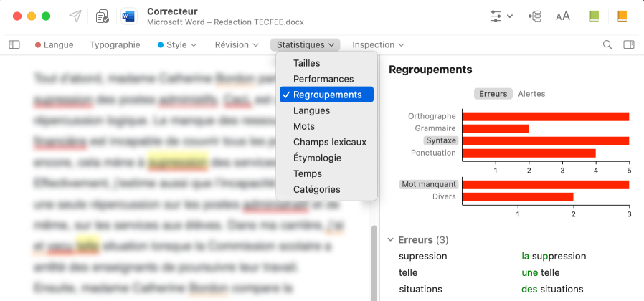The height and width of the screenshot is (301, 644).
Task: Click the Langue filter button
Action: 55,44
